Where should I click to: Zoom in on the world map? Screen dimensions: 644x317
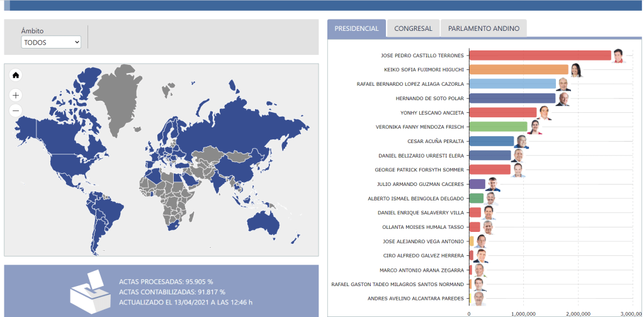(x=16, y=96)
